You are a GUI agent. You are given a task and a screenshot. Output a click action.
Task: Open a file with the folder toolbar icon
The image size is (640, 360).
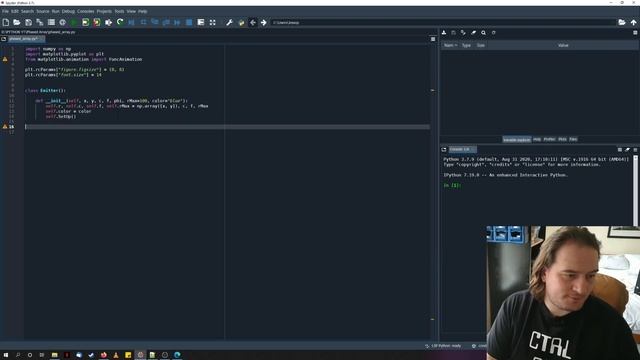coord(17,22)
